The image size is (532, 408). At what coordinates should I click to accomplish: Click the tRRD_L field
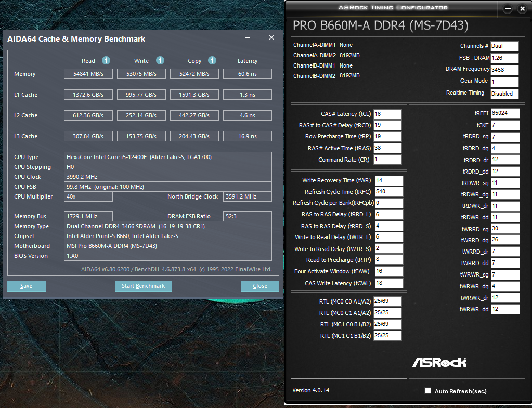point(389,214)
